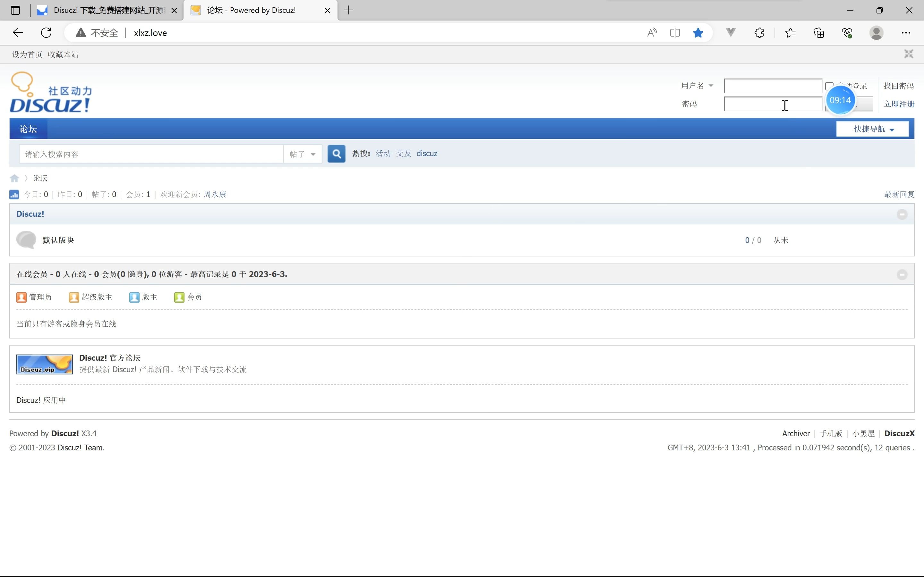Click the favorites star in address bar
The image size is (924, 577).
697,33
